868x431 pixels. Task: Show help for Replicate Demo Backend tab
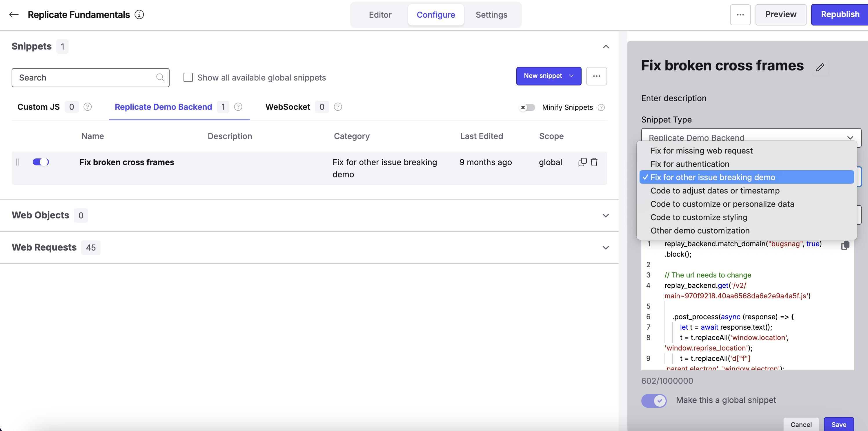click(x=238, y=107)
